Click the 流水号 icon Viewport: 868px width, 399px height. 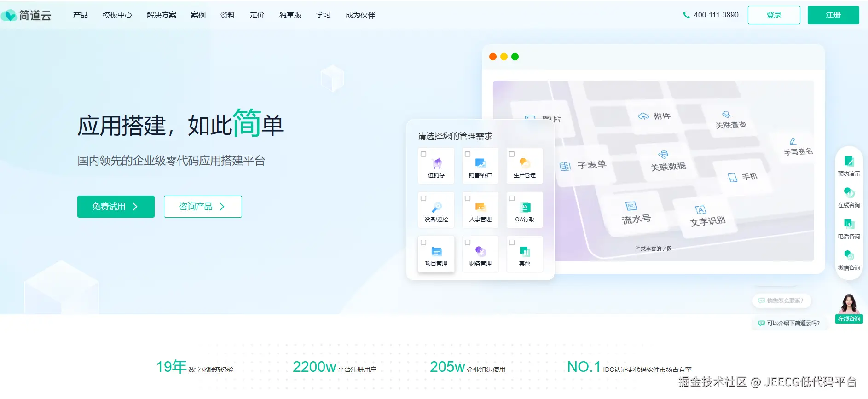(631, 206)
